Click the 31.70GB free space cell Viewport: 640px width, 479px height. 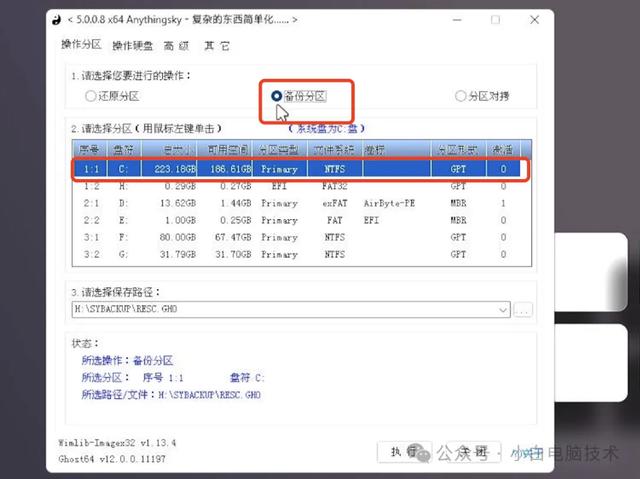pyautogui.click(x=233, y=255)
